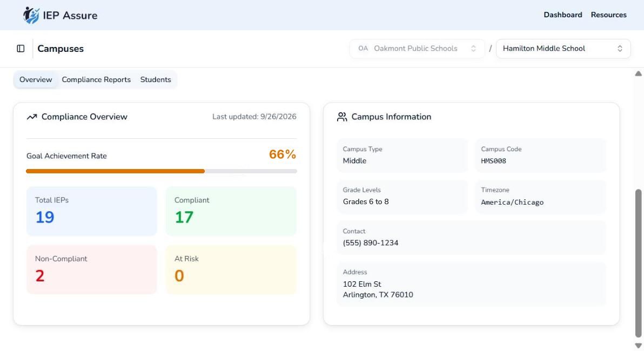644x351 pixels.
Task: Open the Dashboard navigation link
Action: point(562,15)
